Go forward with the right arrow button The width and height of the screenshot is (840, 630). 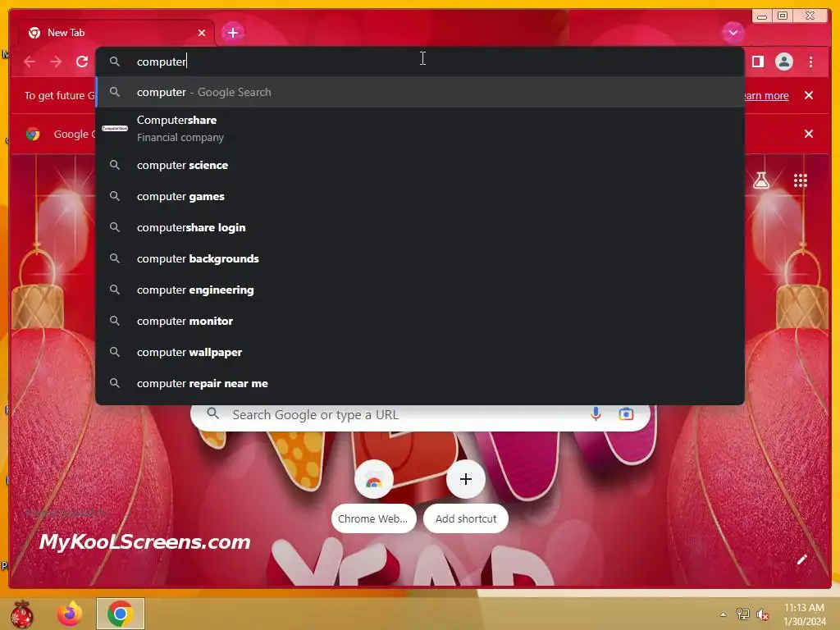56,62
